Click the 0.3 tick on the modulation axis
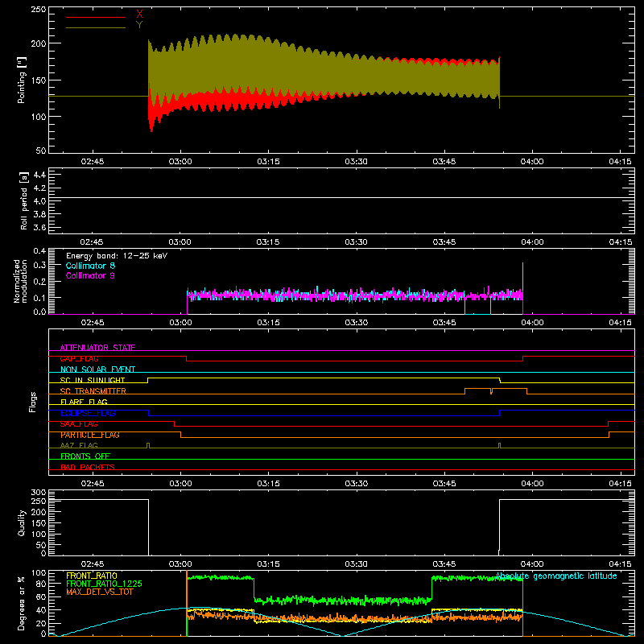The height and width of the screenshot is (644, 644). (39, 266)
